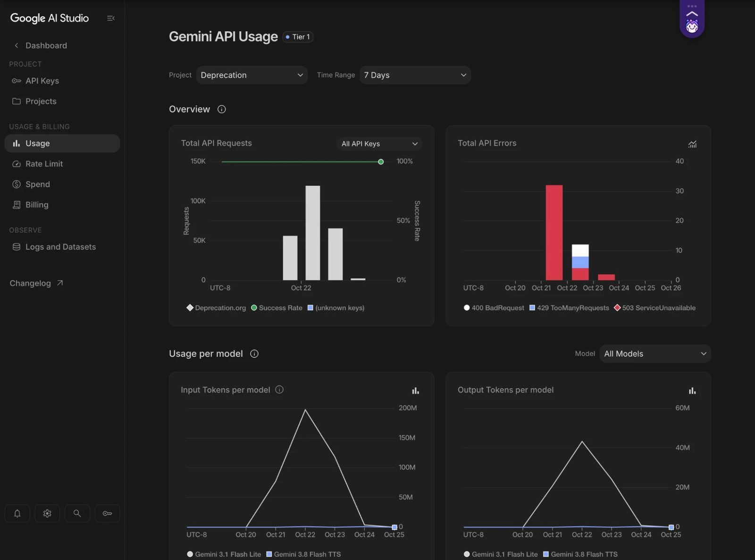The image size is (755, 560).
Task: Open the All API Keys dropdown
Action: [x=379, y=144]
